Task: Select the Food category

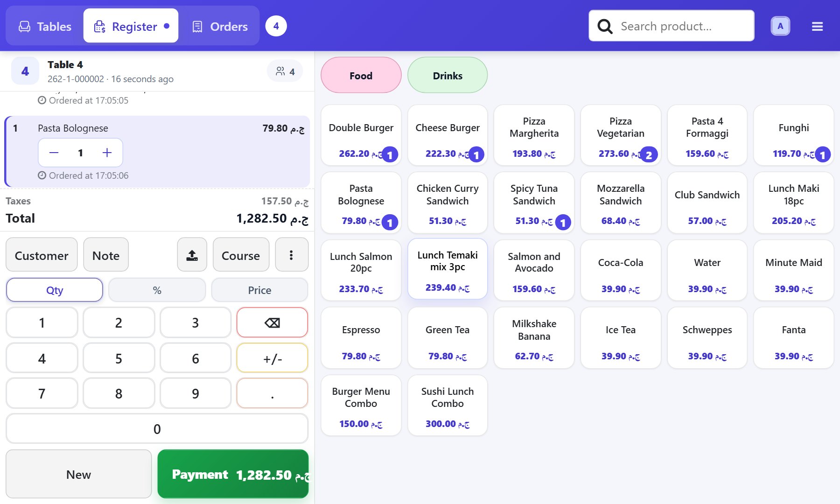Action: [x=361, y=75]
